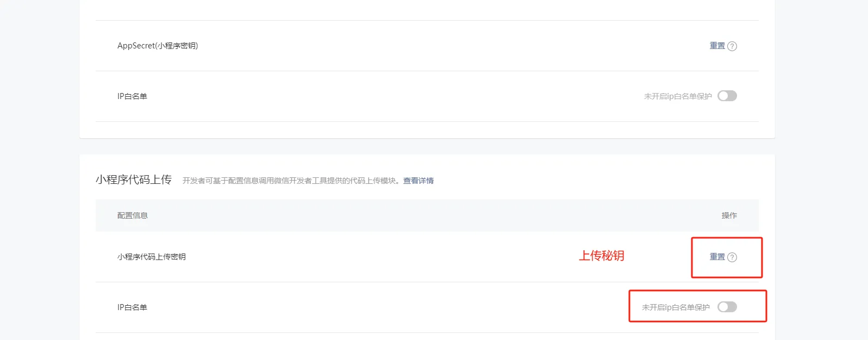Click 未开启ip白名单保护 text in upload section

click(676, 307)
